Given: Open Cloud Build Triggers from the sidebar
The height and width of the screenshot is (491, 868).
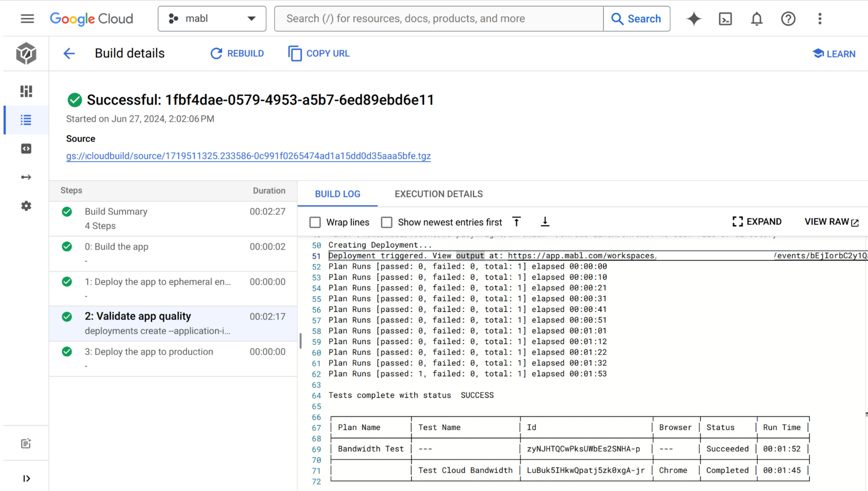Looking at the screenshot, I should point(26,177).
